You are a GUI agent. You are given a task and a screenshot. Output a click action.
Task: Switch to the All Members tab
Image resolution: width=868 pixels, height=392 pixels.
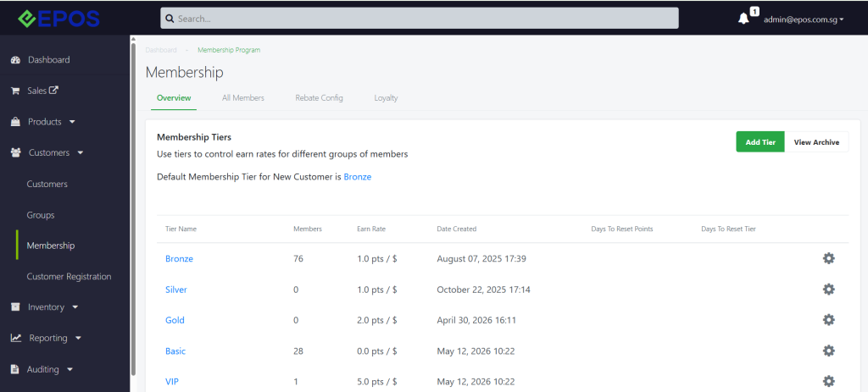pyautogui.click(x=243, y=98)
